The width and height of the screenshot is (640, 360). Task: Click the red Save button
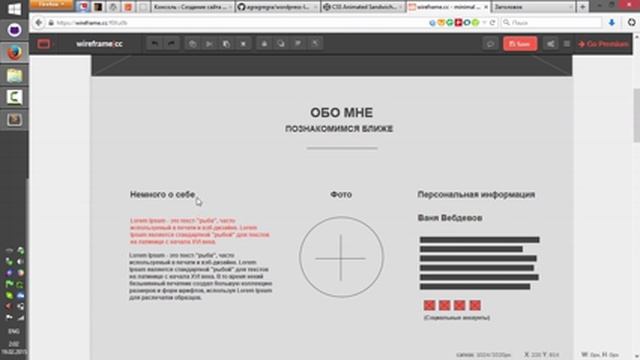(x=520, y=44)
